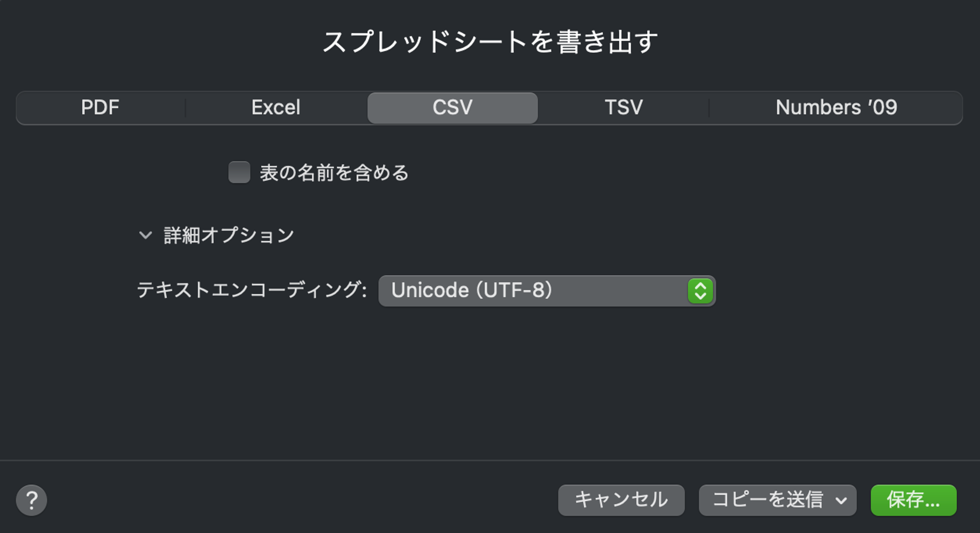This screenshot has height=533, width=980.
Task: Switch to the Excel export tab
Action: tap(275, 108)
